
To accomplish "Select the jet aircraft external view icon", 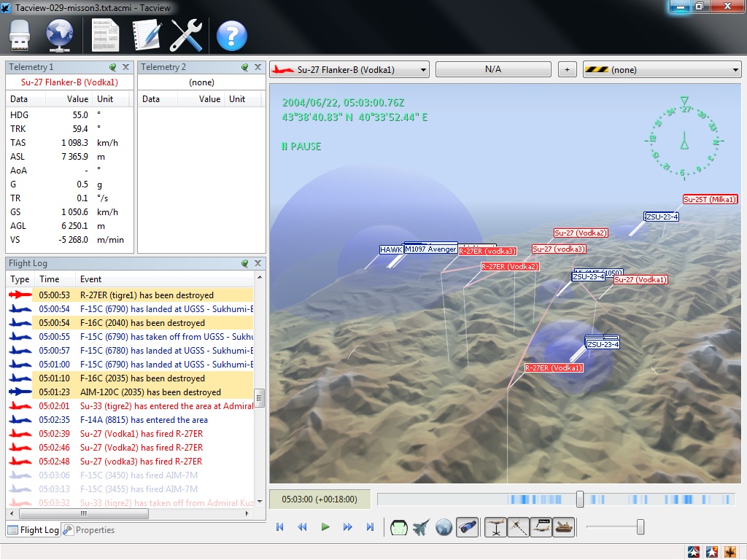I will pos(422,527).
